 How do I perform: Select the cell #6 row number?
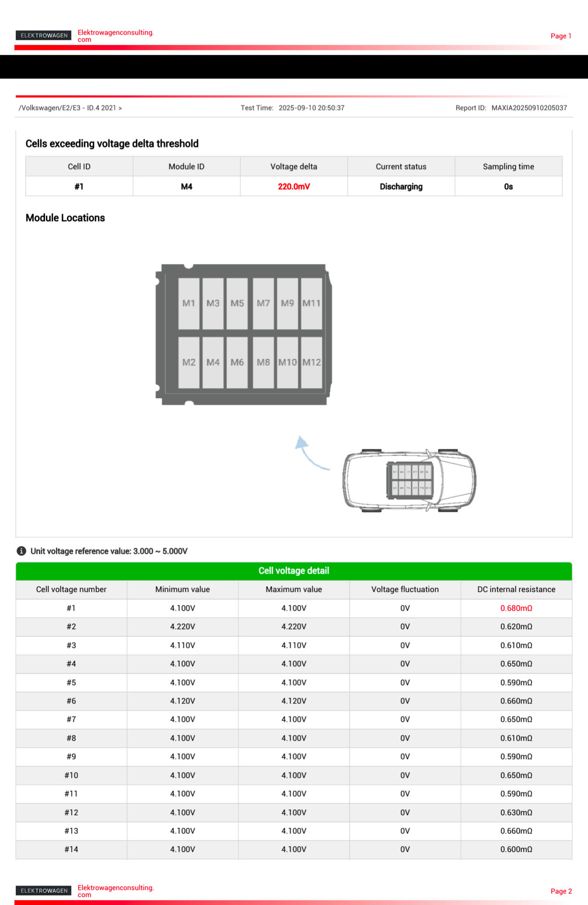(71, 701)
